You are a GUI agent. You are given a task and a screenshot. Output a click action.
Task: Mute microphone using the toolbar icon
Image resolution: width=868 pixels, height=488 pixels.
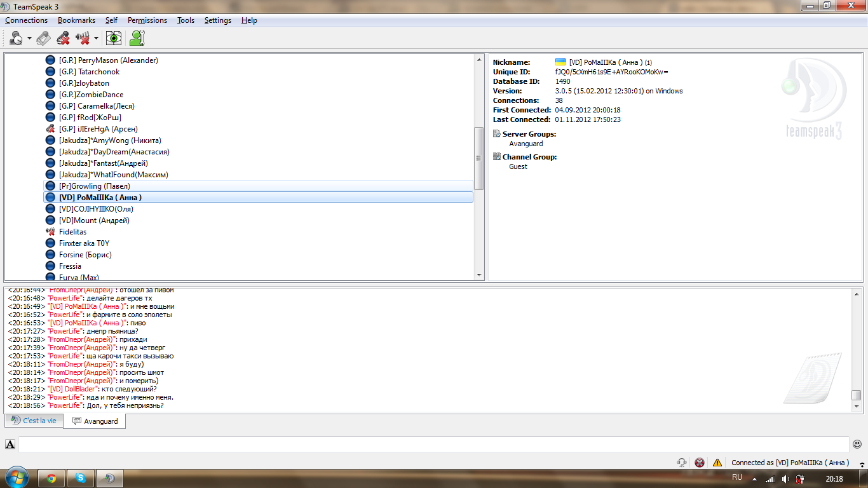pyautogui.click(x=63, y=38)
